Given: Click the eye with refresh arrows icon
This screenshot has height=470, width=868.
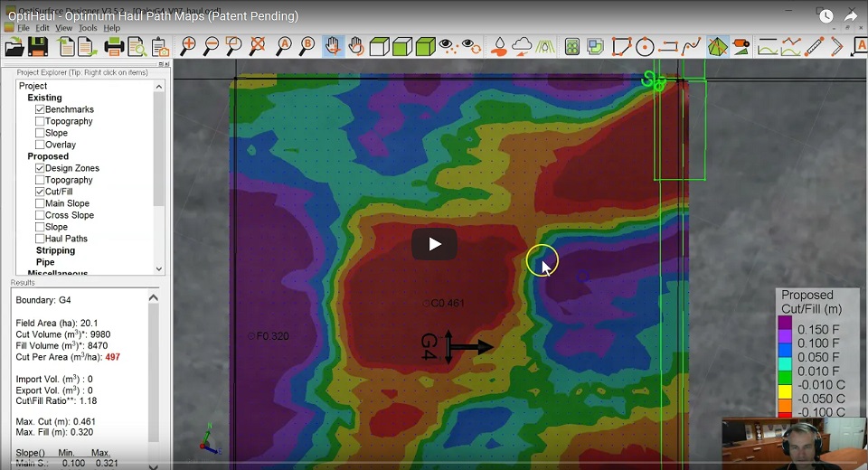Looking at the screenshot, I should 471,46.
